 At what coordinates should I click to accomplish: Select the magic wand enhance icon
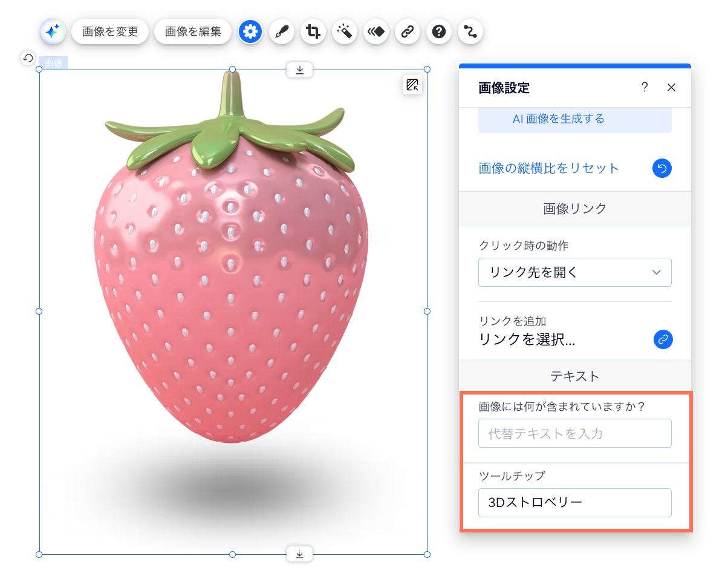pos(345,31)
